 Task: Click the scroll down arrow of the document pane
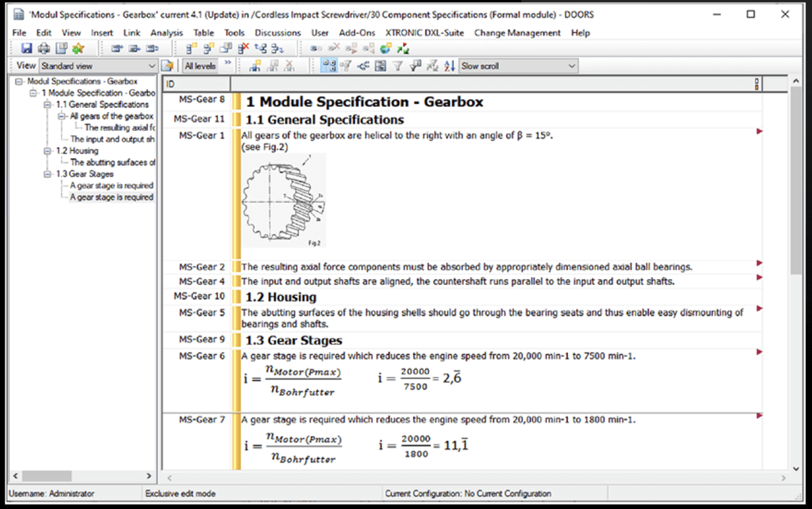point(795,469)
